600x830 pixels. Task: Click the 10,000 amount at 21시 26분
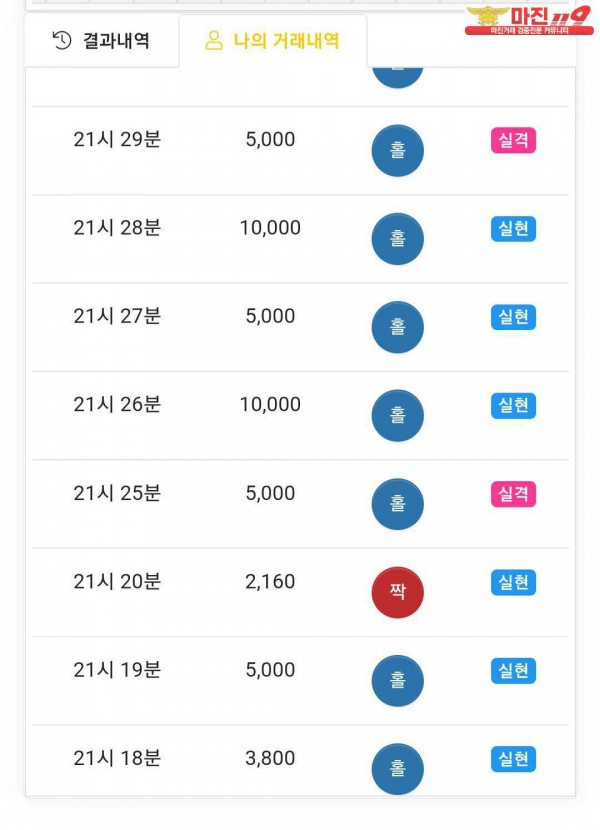[270, 405]
